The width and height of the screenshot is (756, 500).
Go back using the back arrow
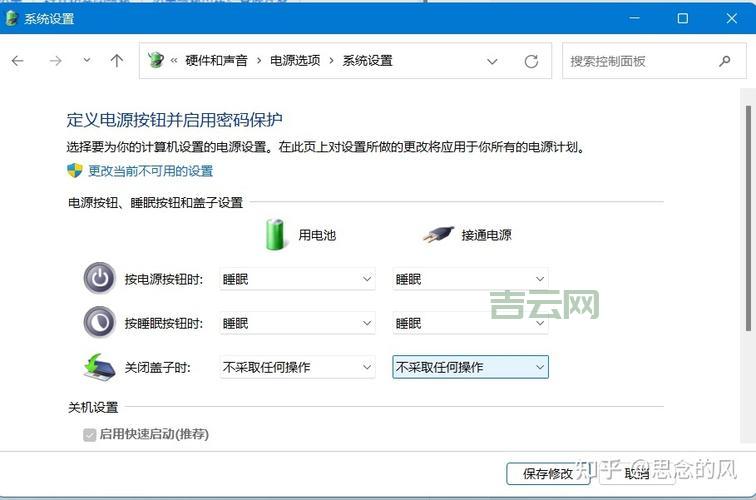click(18, 61)
